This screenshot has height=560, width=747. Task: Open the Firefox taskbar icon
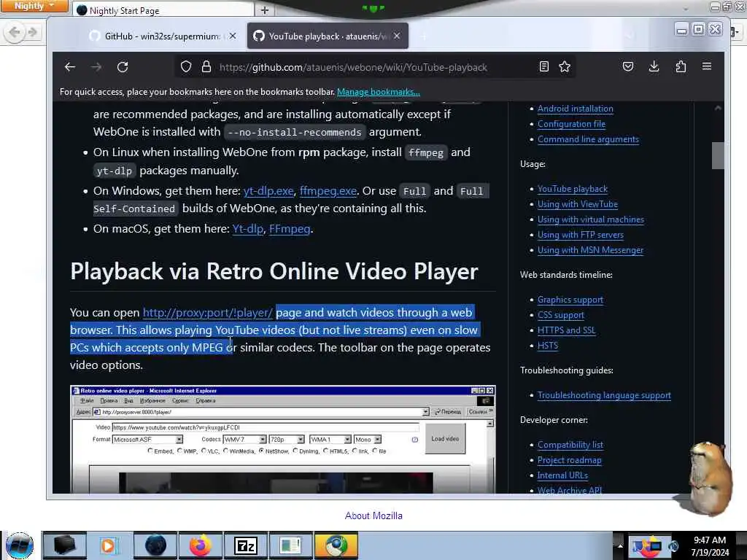(x=200, y=545)
